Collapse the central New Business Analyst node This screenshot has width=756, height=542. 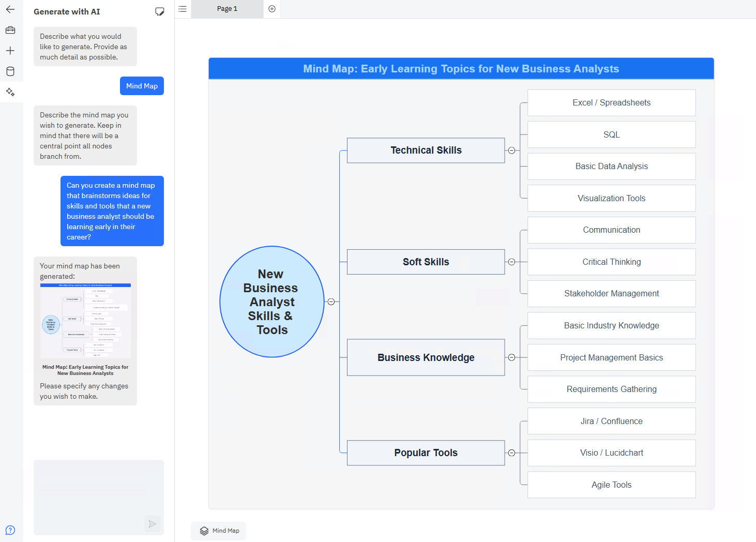331,302
